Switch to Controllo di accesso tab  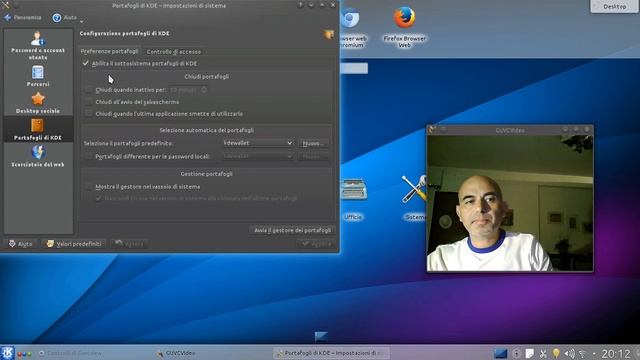174,52
